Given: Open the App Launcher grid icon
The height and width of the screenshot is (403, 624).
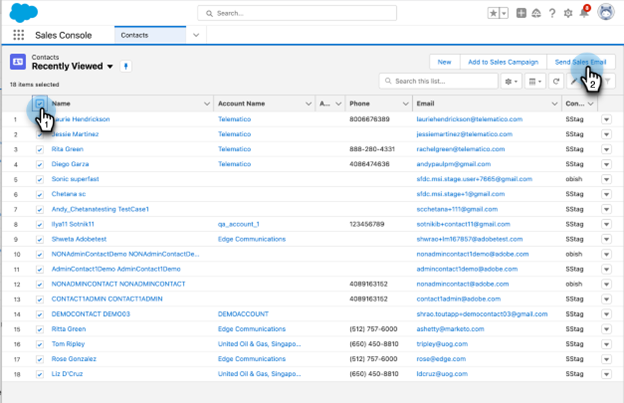Looking at the screenshot, I should pos(18,35).
